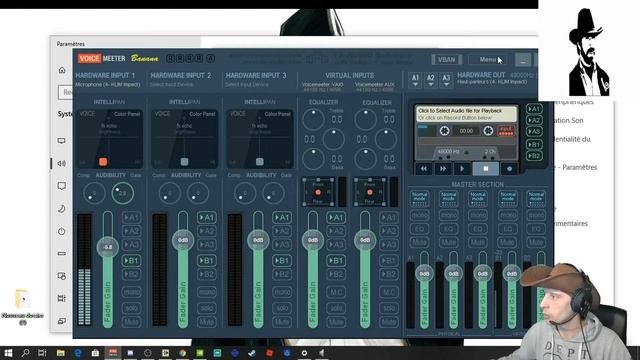Select input device for Hardware Input 3
Screen dimensions: 640x360
pyautogui.click(x=247, y=84)
